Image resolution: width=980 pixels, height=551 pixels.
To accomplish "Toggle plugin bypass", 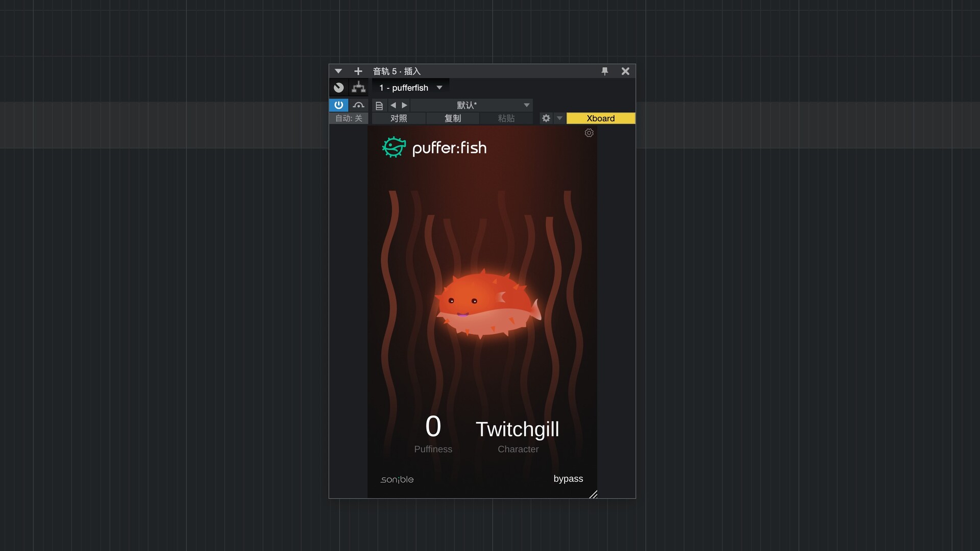I will point(568,479).
